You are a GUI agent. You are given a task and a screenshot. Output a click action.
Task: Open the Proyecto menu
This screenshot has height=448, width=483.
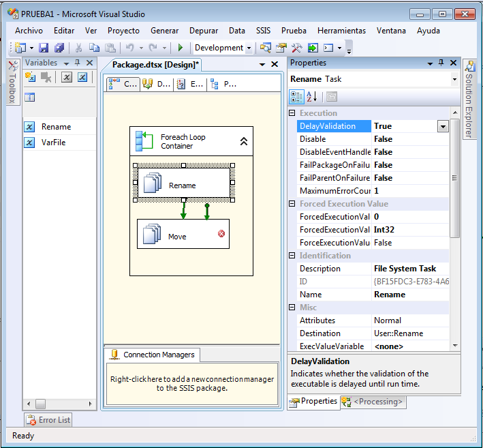pyautogui.click(x=123, y=31)
